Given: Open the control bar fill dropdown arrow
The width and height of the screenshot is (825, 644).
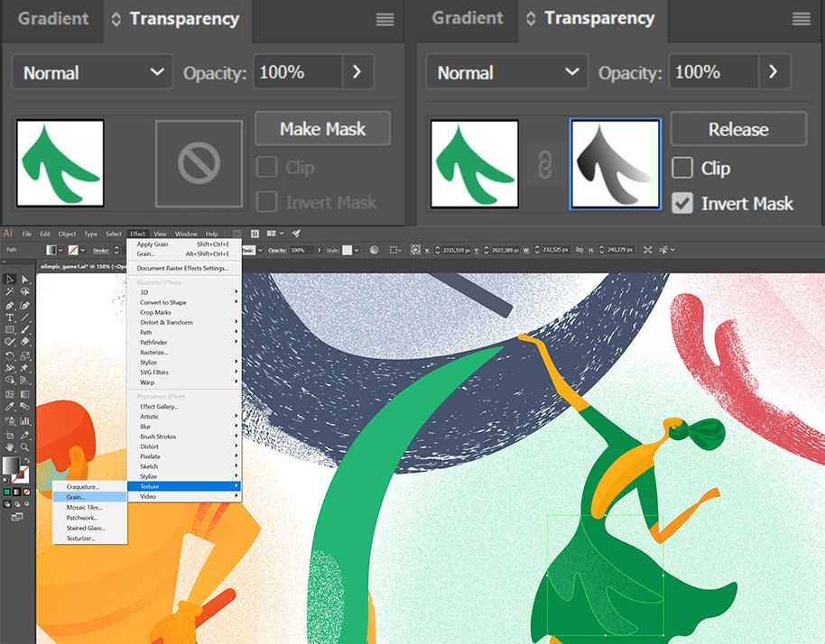Looking at the screenshot, I should (x=61, y=250).
